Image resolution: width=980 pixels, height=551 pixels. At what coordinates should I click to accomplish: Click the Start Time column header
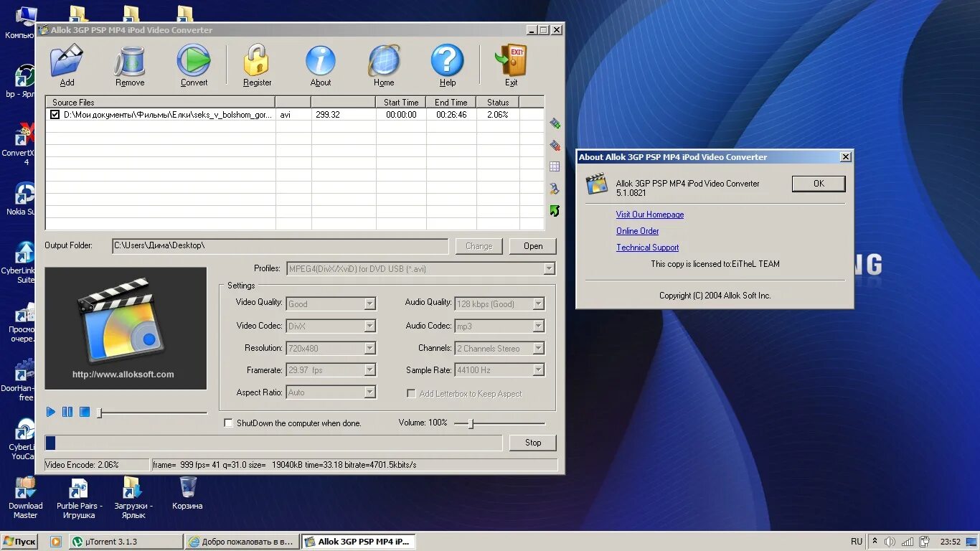(x=401, y=102)
